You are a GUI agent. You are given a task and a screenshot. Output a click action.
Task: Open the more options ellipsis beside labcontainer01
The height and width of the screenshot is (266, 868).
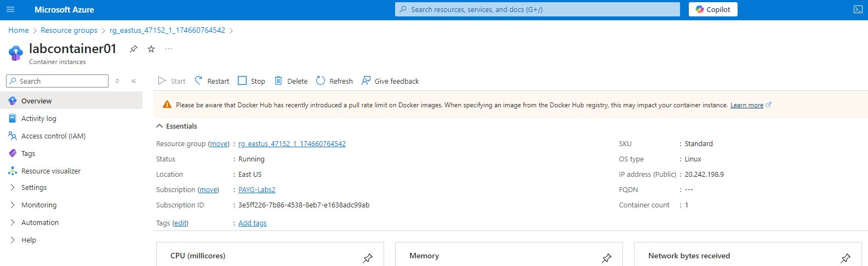(x=169, y=49)
